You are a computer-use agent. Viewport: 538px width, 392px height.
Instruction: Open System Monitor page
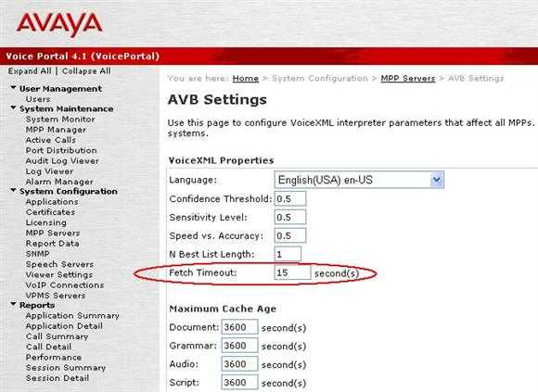[60, 120]
